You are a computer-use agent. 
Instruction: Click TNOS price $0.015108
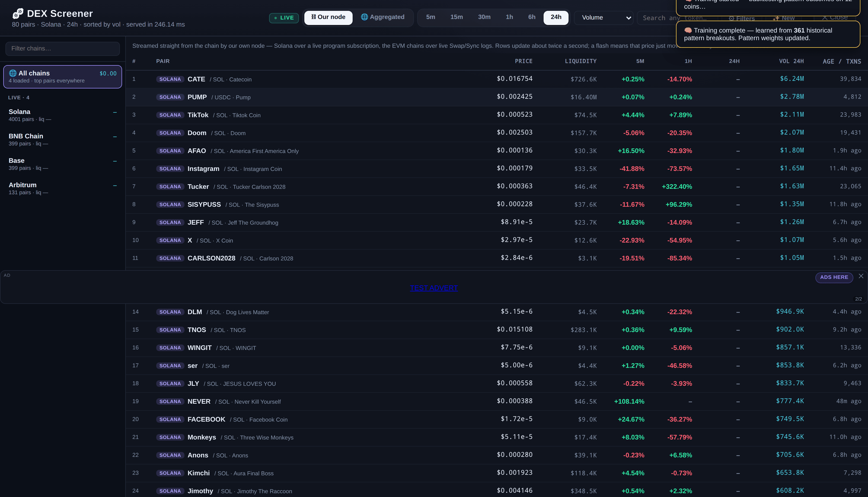[x=515, y=329]
